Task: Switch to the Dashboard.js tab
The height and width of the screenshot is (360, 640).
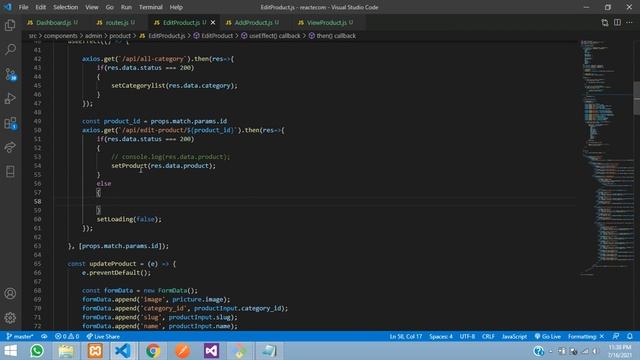Action: (x=53, y=22)
